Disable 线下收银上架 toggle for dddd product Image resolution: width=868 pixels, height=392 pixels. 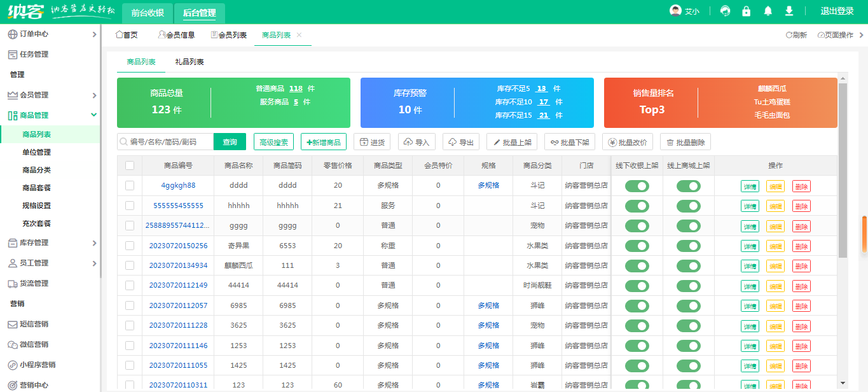(x=637, y=186)
